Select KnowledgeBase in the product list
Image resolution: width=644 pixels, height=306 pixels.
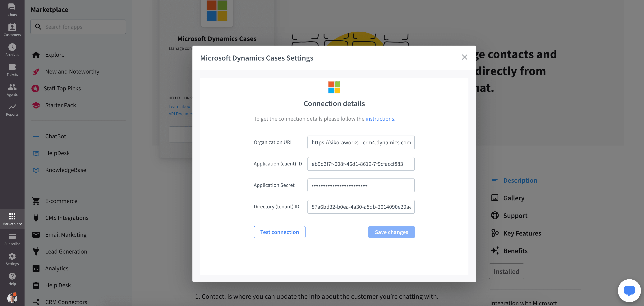click(x=66, y=170)
